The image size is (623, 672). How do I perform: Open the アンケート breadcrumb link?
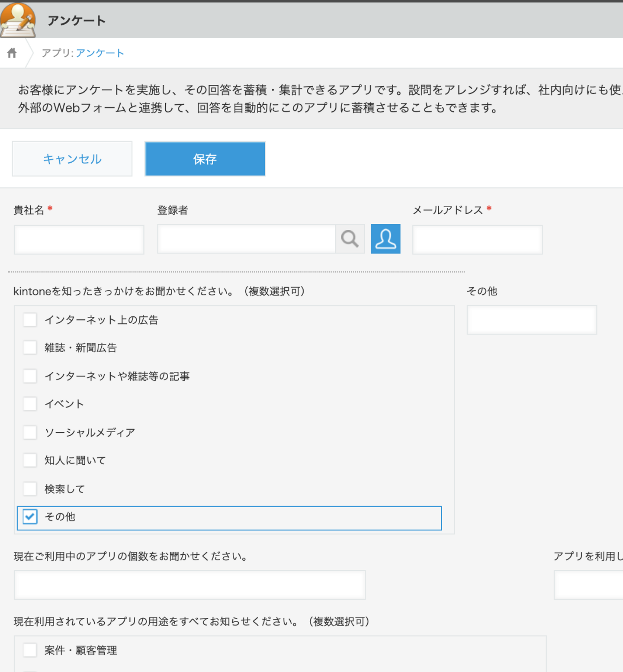100,53
